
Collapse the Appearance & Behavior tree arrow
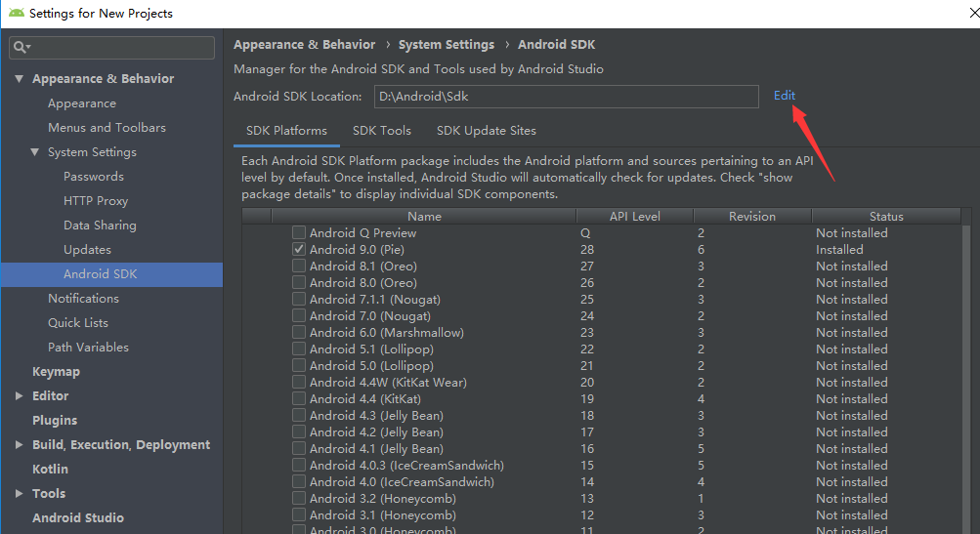[19, 79]
